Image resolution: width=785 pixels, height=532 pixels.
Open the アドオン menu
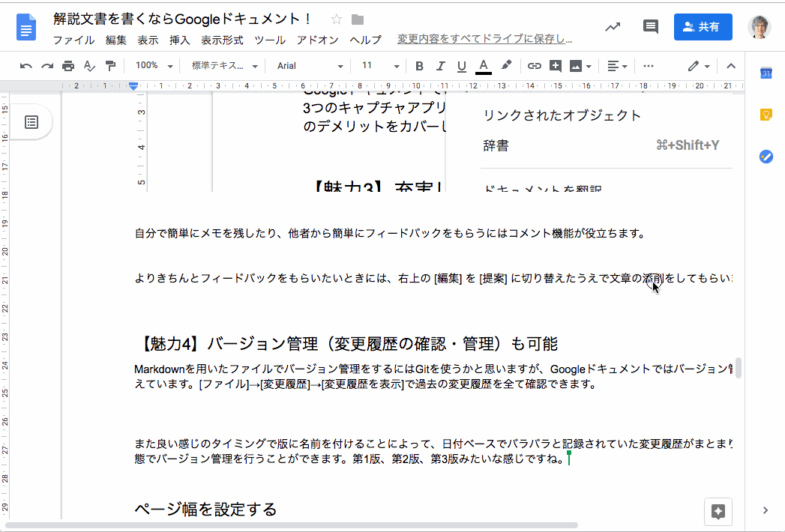[x=317, y=40]
